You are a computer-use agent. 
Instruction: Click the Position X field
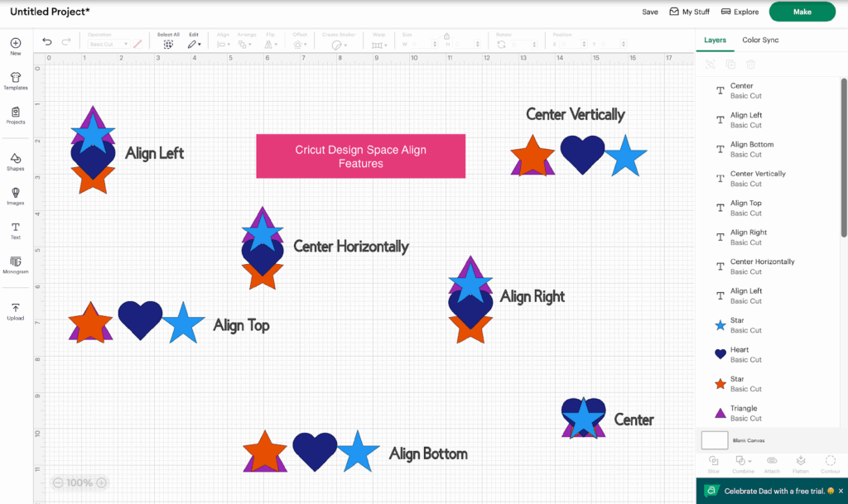(x=573, y=45)
